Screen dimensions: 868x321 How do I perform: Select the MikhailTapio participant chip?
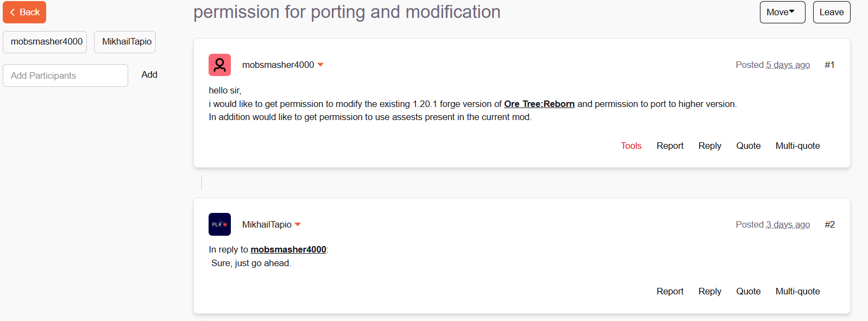point(125,42)
